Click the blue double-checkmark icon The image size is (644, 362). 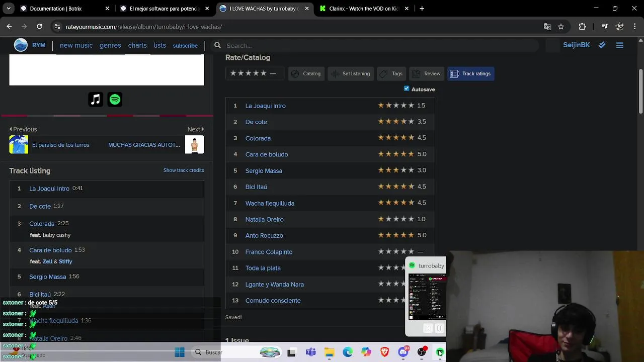pos(602,45)
